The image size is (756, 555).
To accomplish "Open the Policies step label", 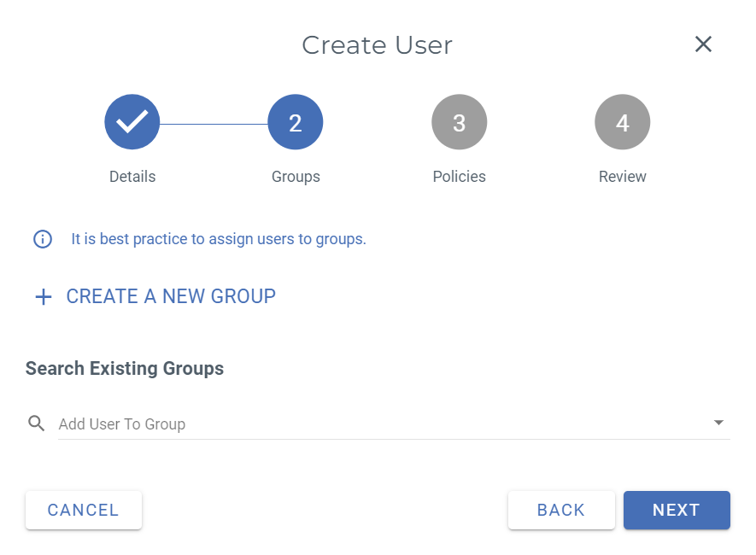I will point(459,177).
